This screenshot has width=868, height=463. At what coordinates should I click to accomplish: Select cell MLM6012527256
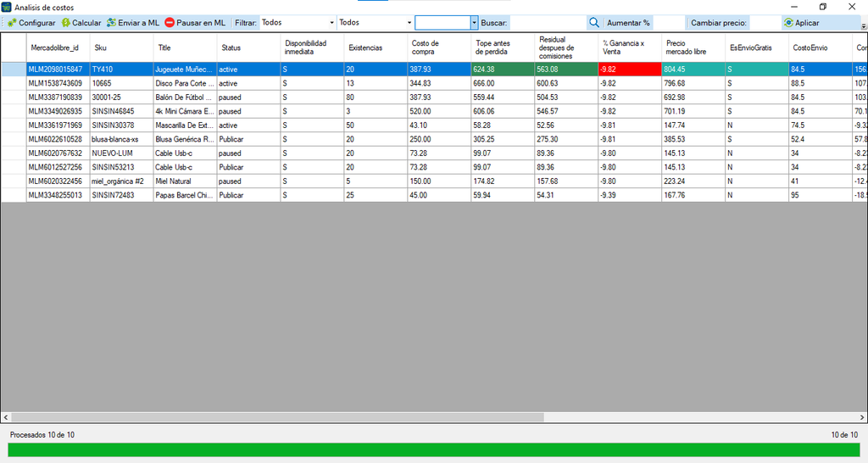pyautogui.click(x=58, y=167)
